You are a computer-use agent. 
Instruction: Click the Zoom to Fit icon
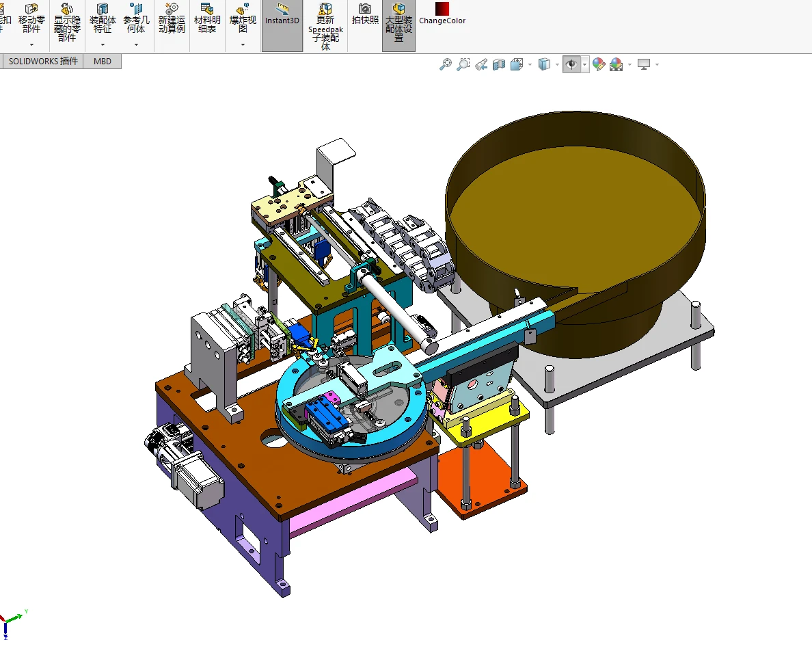(446, 64)
